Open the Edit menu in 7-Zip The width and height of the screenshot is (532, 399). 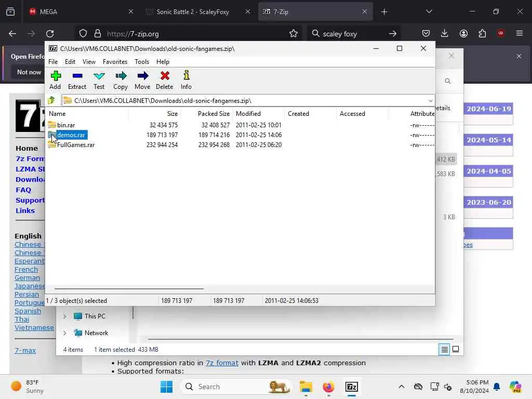click(70, 62)
